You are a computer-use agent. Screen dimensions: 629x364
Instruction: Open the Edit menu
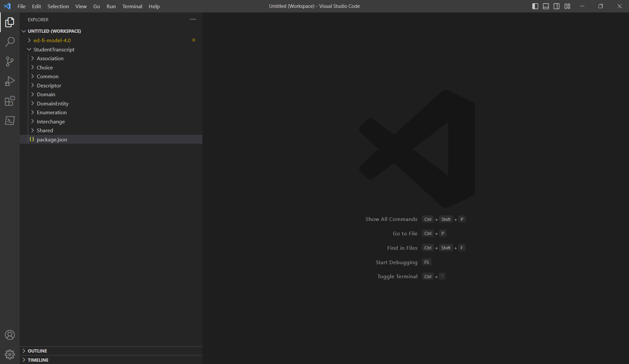(36, 6)
